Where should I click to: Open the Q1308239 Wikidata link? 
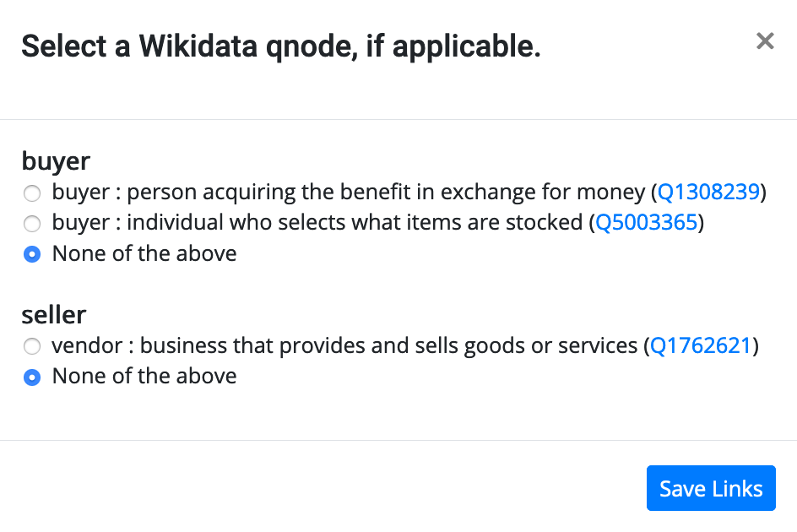tap(708, 193)
